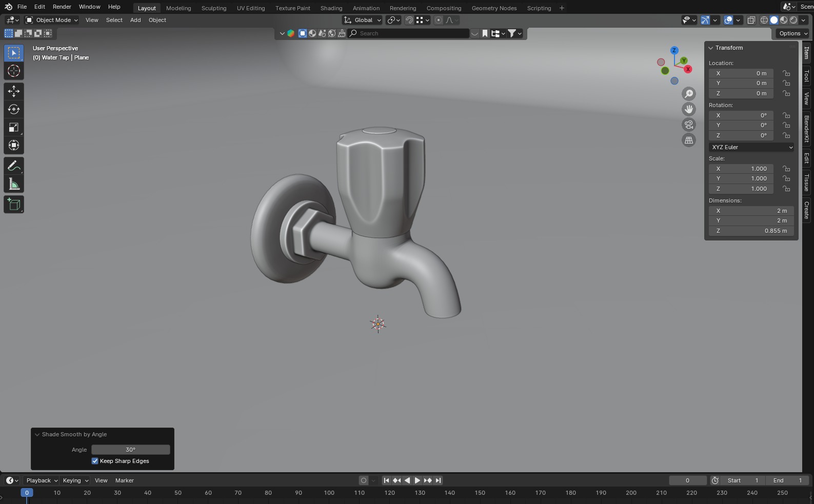Screen dimensions: 814x504
Task: Open the XYZ Euler rotation mode dropdown
Action: pyautogui.click(x=751, y=147)
